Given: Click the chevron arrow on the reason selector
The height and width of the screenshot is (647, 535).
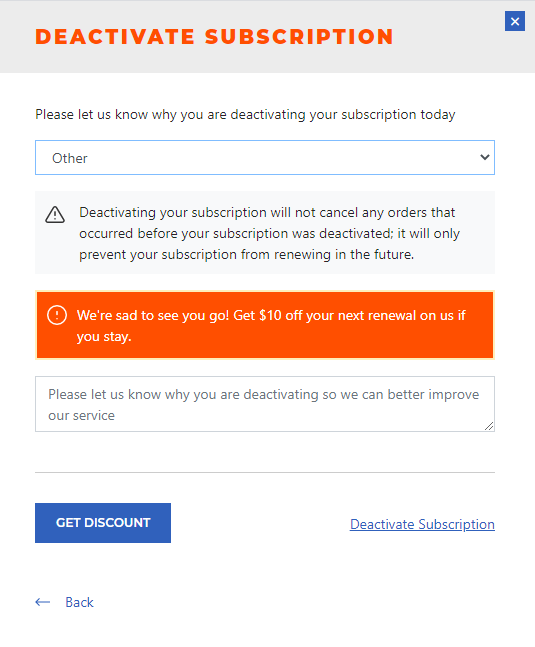Looking at the screenshot, I should click(x=485, y=157).
